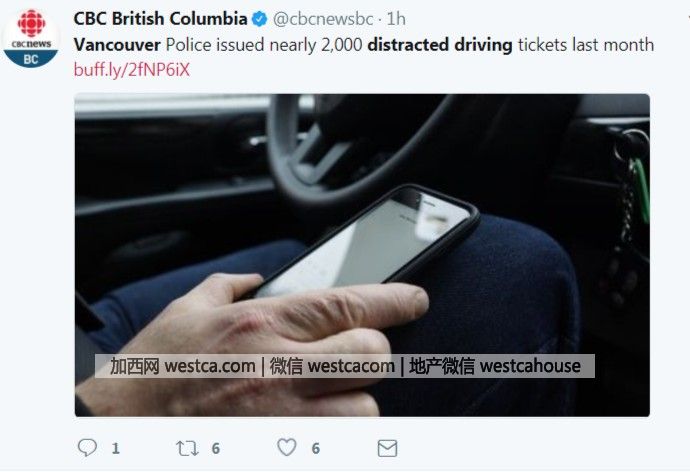This screenshot has height=472, width=690.
Task: Like the tweet with the heart icon
Action: [x=287, y=447]
